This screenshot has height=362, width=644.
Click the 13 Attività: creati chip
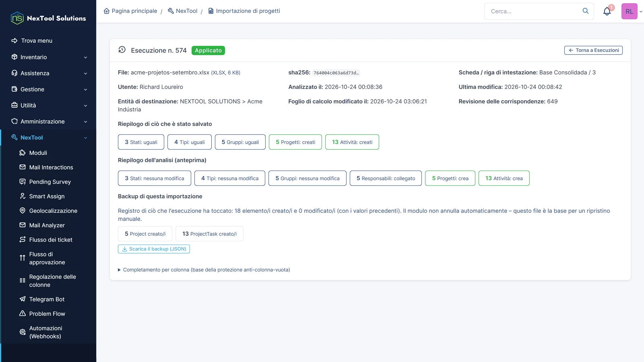tap(352, 142)
